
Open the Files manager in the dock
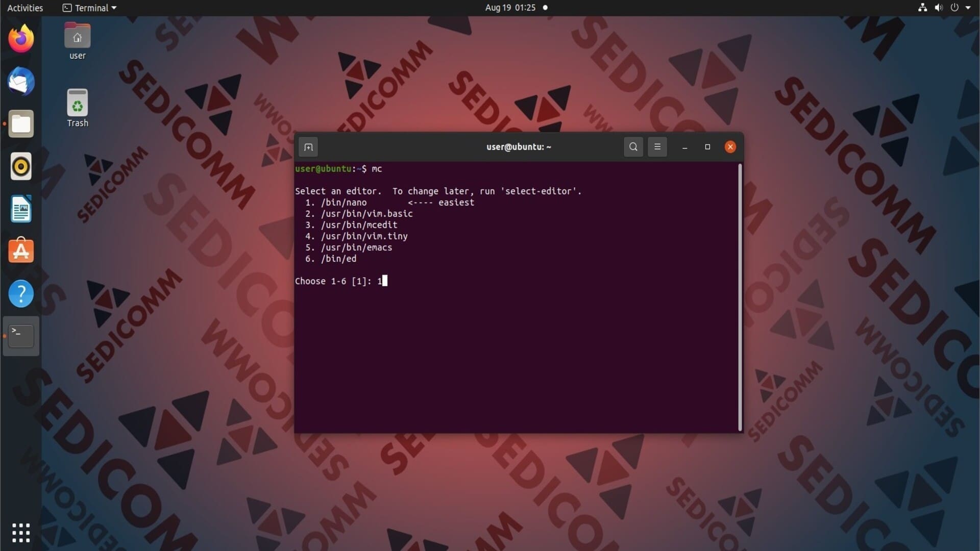21,124
